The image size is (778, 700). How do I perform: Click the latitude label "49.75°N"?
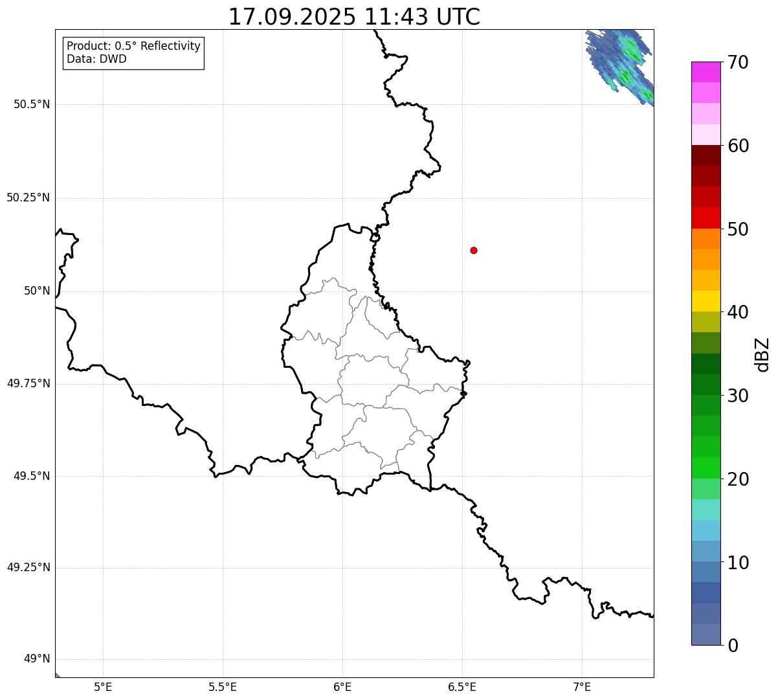click(28, 383)
